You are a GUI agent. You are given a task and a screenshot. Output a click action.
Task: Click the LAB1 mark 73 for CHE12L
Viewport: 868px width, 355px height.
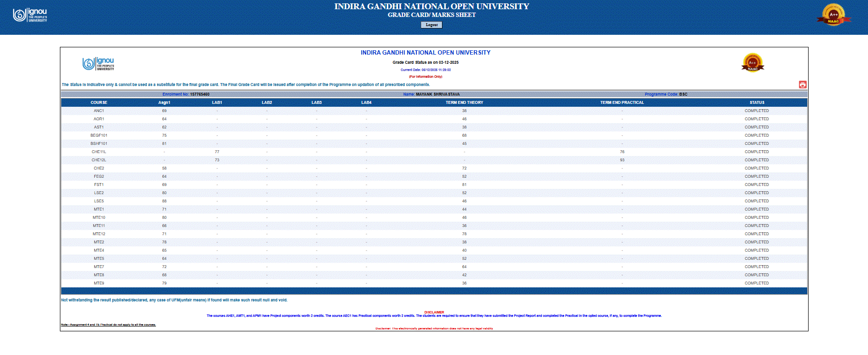point(217,160)
